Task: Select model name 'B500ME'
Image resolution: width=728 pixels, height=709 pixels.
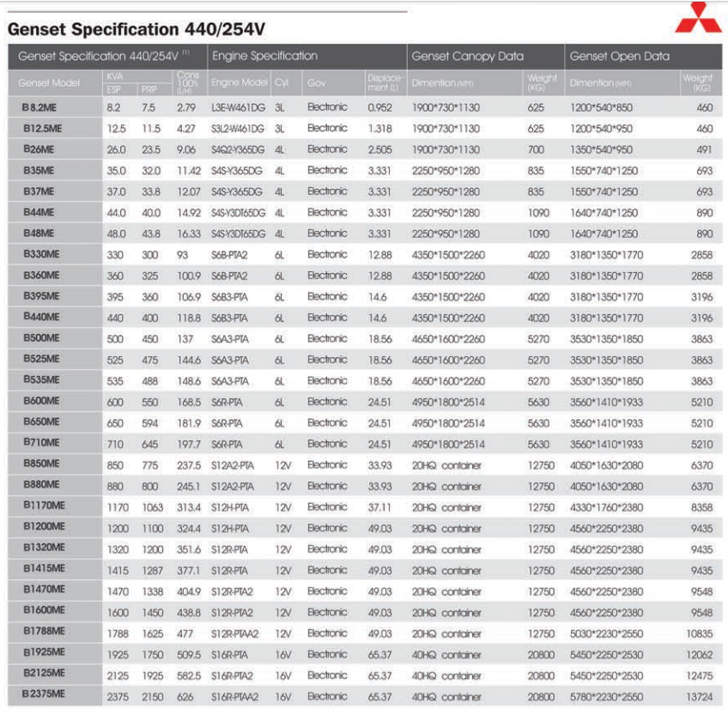Action: (x=41, y=338)
